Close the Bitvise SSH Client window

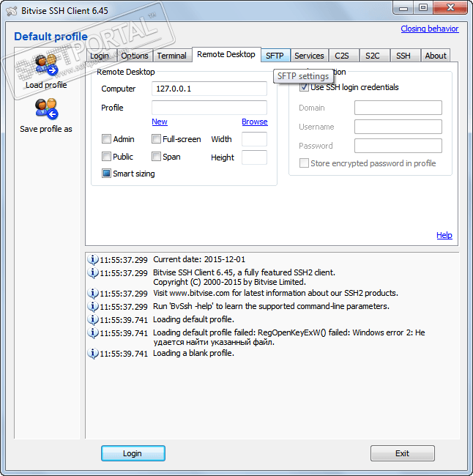(x=450, y=8)
